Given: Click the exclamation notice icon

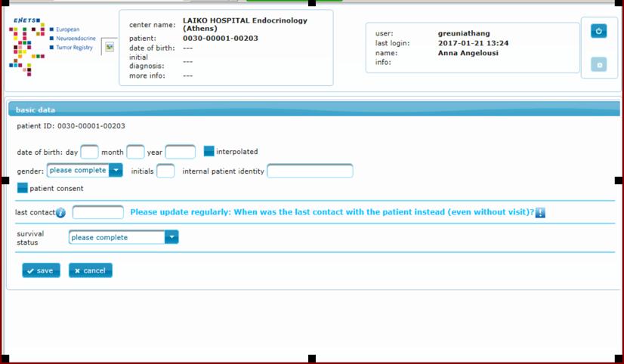Looking at the screenshot, I should point(540,212).
